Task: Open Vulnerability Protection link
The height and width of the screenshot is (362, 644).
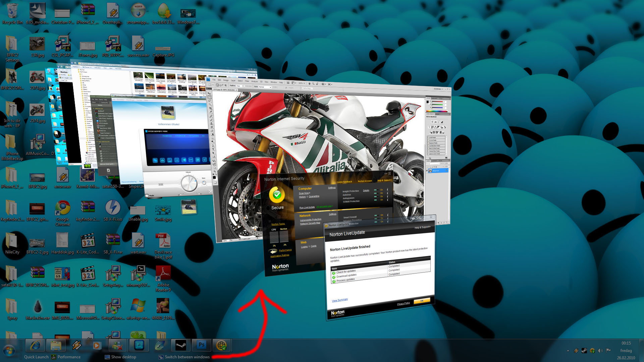Action: click(310, 220)
